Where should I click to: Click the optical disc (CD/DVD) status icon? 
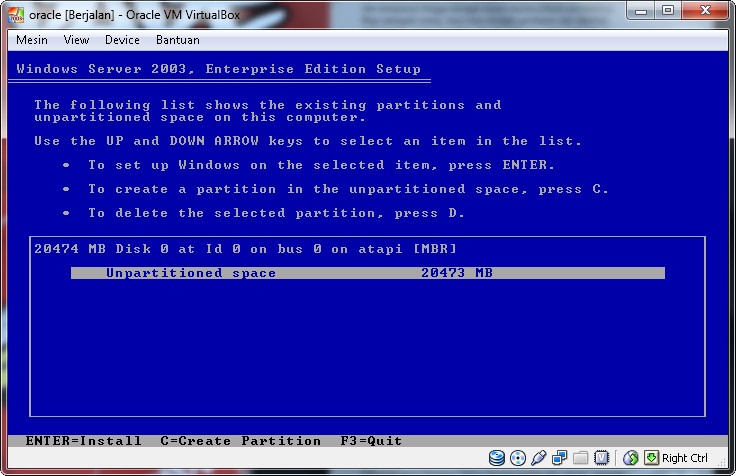tap(518, 458)
